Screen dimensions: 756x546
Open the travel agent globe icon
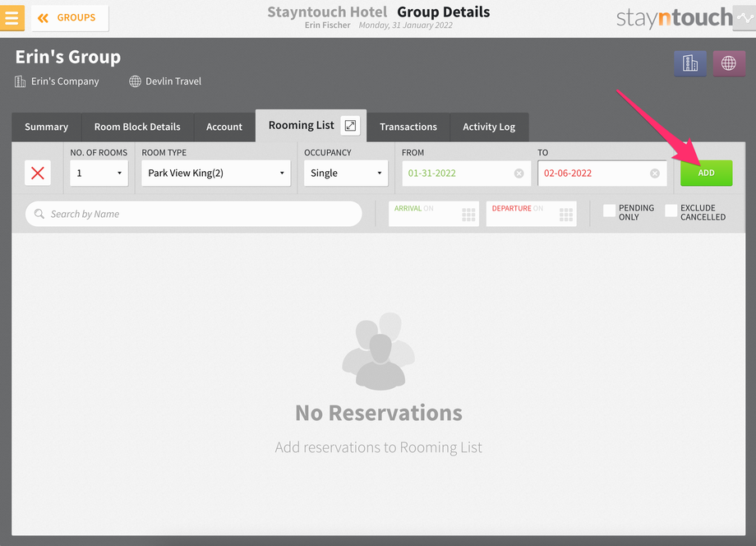click(x=729, y=63)
